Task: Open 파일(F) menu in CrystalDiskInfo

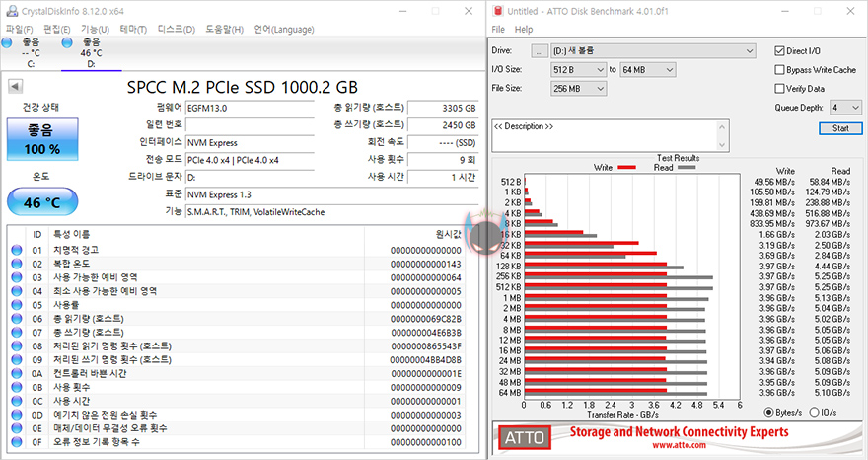Action: point(20,30)
